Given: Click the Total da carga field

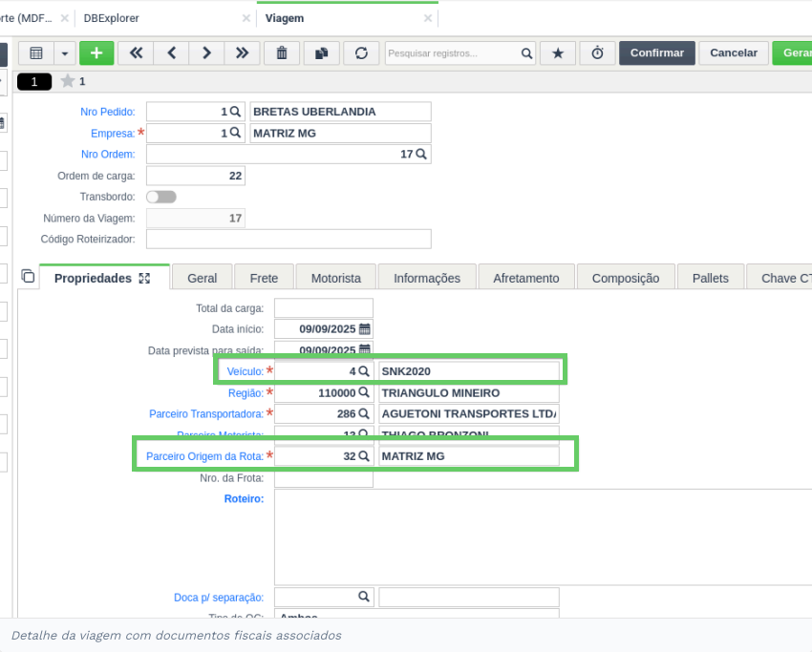Looking at the screenshot, I should 324,308.
